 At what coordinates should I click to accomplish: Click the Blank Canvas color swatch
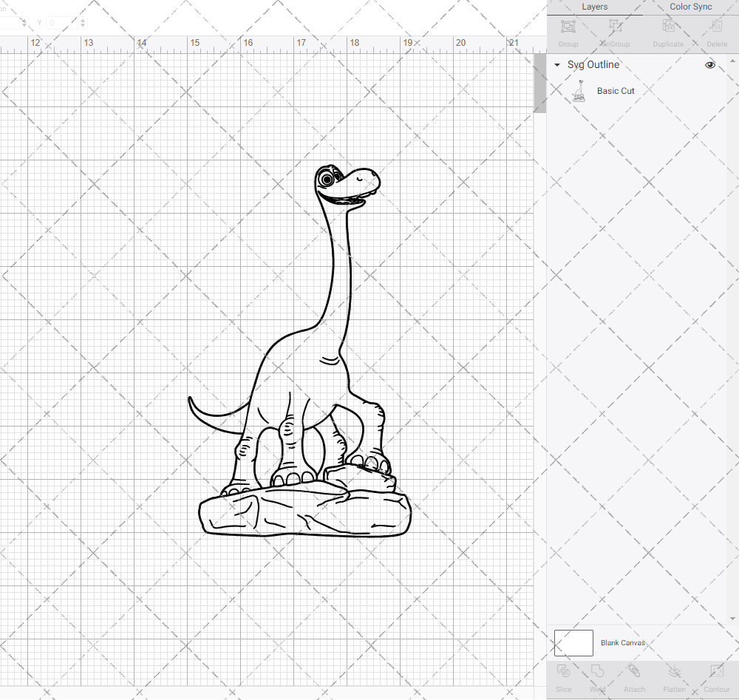click(x=573, y=643)
